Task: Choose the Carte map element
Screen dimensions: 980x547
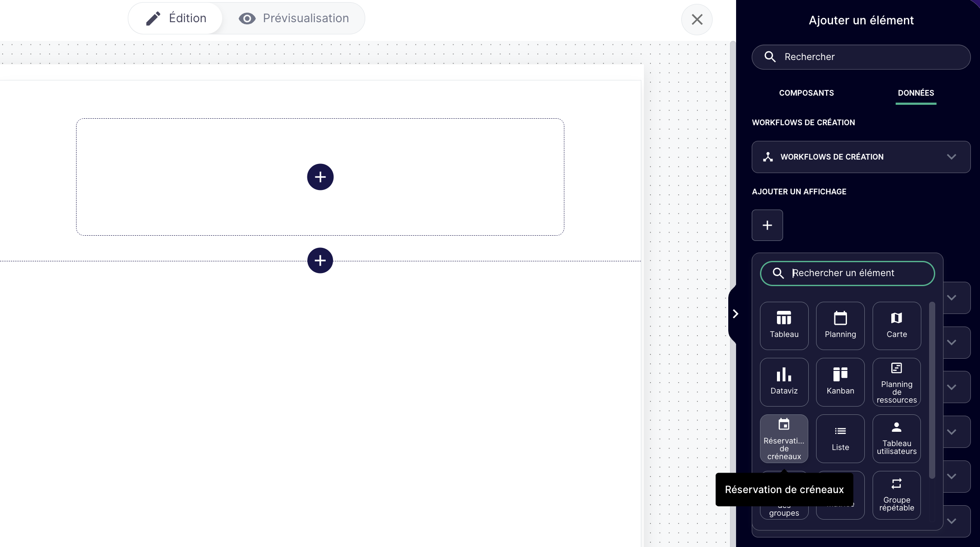Action: 897,325
